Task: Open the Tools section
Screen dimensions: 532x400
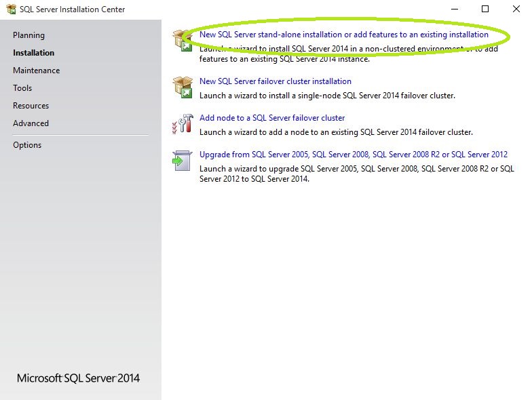Action: click(x=22, y=88)
